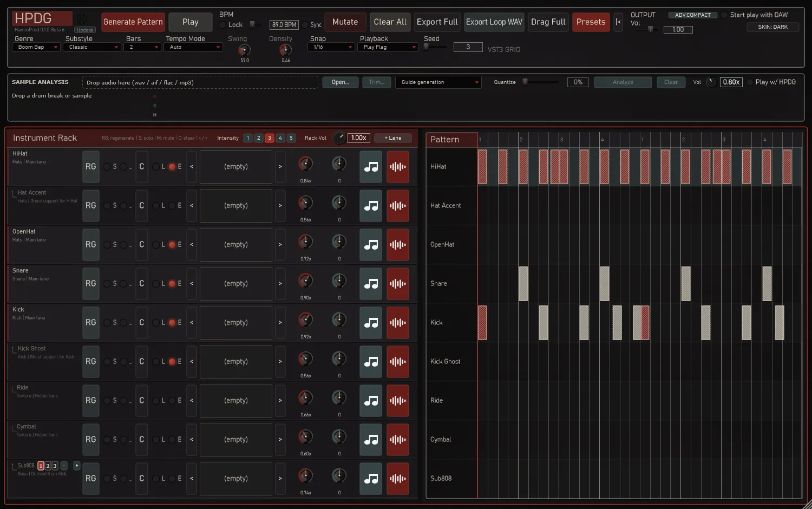Select Intensity level 5
The width and height of the screenshot is (812, 509).
[x=291, y=138]
